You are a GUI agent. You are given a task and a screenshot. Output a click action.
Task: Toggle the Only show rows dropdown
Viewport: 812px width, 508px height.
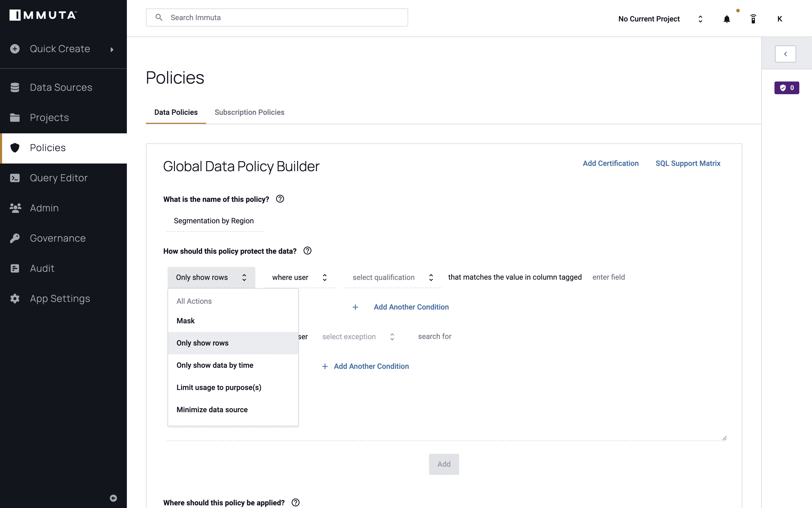coord(211,278)
